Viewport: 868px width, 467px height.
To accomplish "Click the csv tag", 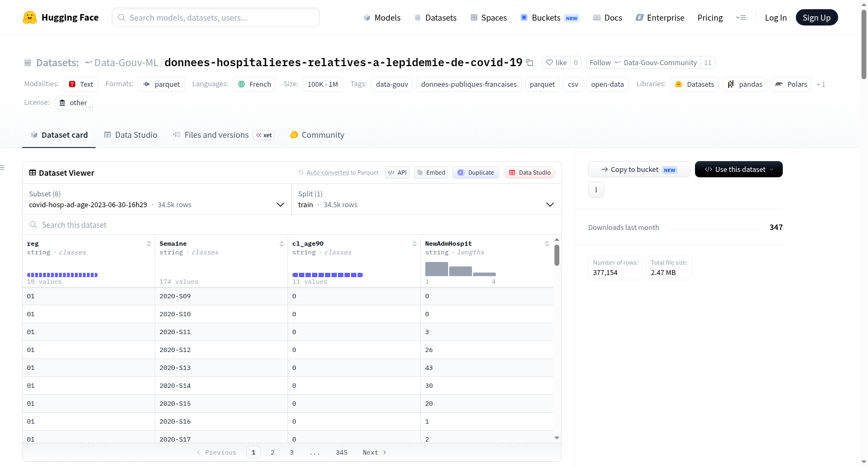I will pos(573,84).
